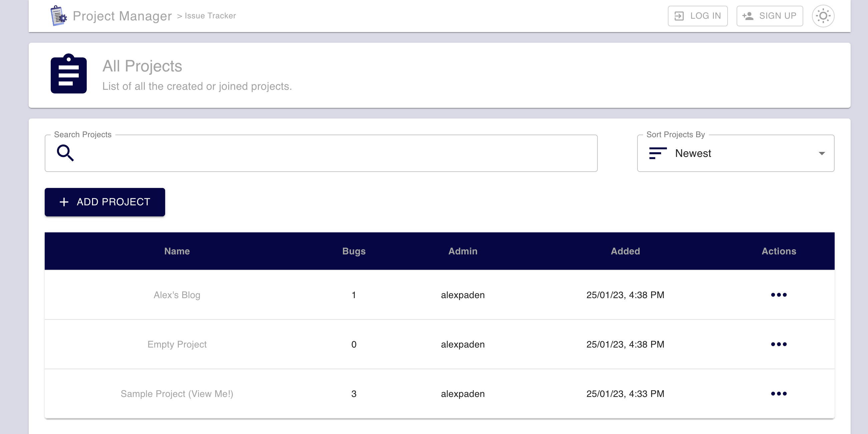The height and width of the screenshot is (434, 868).
Task: Click the SIGN UP button text
Action: click(777, 16)
